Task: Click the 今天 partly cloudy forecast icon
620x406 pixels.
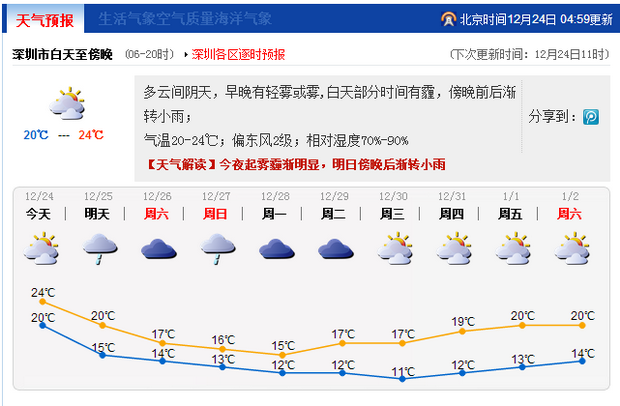Action: 42,247
